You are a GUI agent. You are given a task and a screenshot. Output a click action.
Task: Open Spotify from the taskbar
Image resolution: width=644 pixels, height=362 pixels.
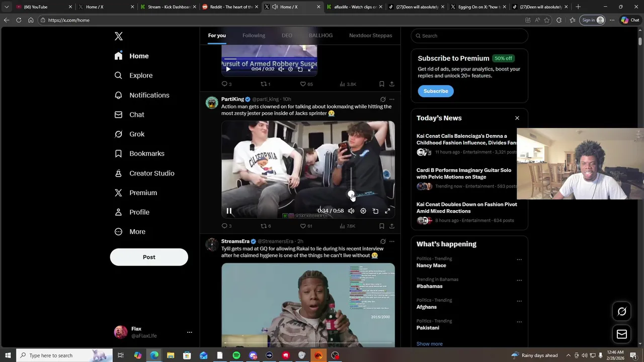[236, 355]
